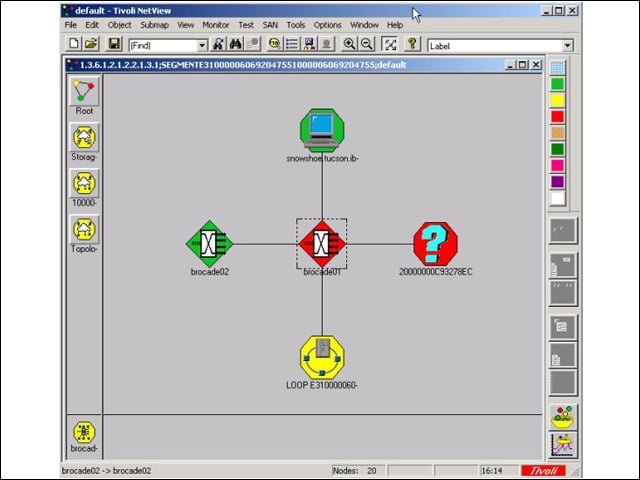The height and width of the screenshot is (480, 640).
Task: Open the SAN menu
Action: tap(270, 25)
